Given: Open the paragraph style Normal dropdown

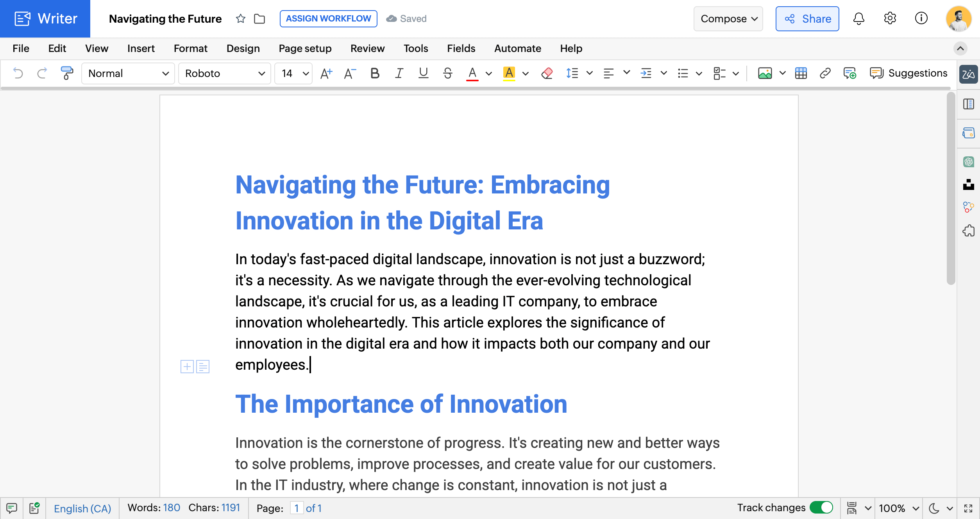Looking at the screenshot, I should point(128,73).
